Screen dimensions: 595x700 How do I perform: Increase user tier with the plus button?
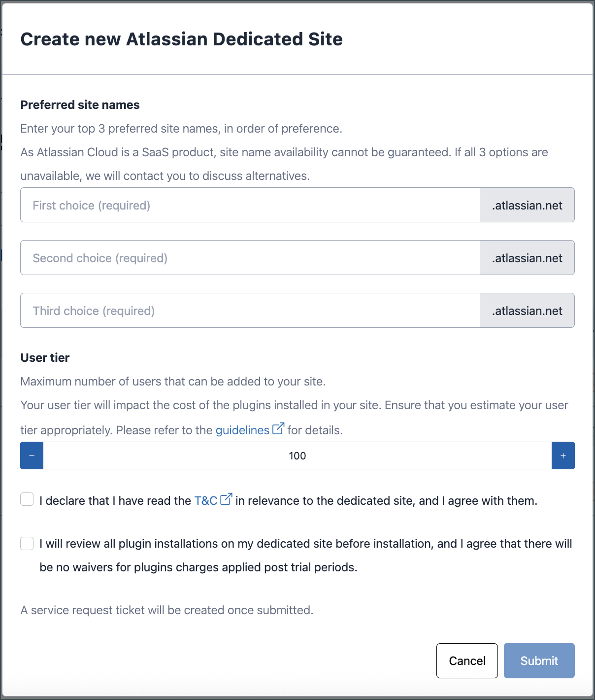tap(563, 455)
